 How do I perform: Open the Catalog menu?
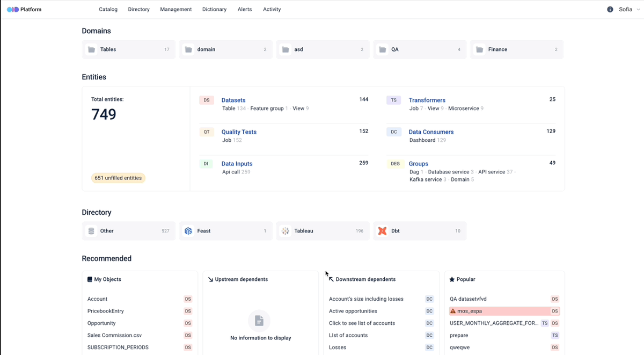point(108,9)
